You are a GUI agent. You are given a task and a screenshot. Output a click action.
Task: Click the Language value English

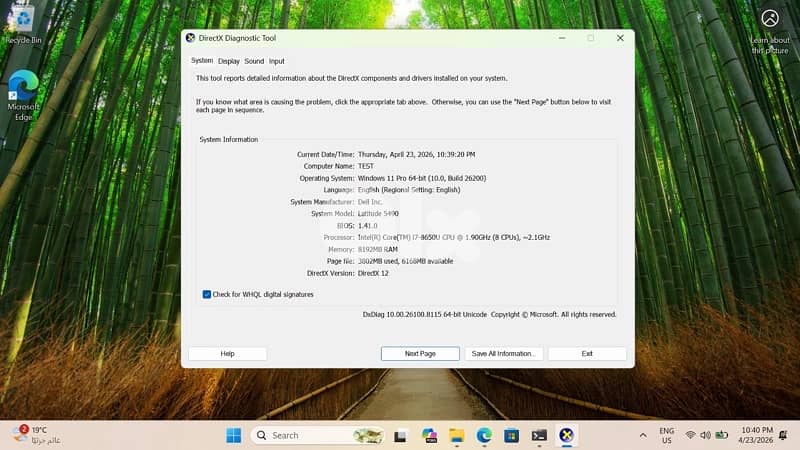click(x=409, y=190)
